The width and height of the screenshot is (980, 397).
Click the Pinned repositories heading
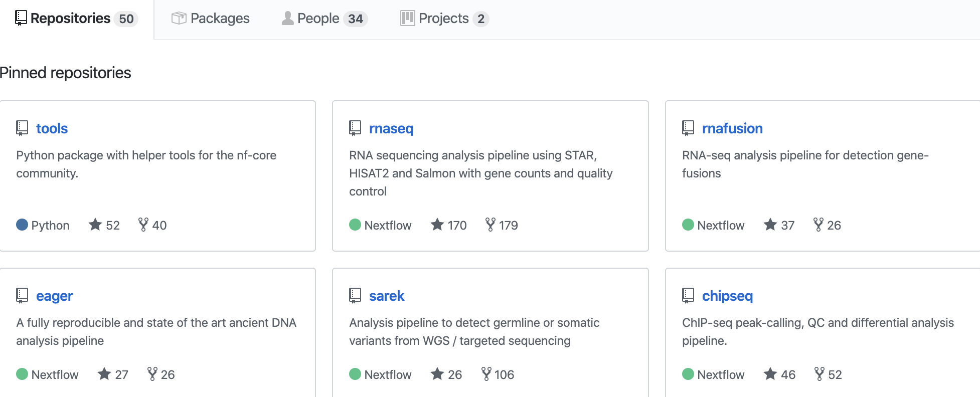click(x=65, y=73)
